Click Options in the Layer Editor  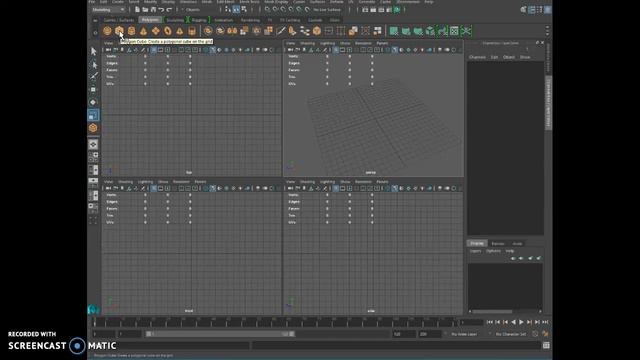[493, 251]
